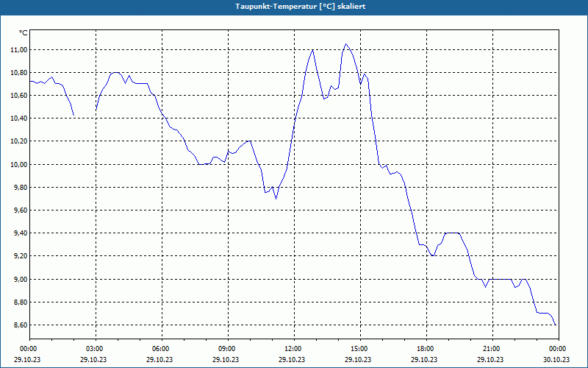Viewport: 588px width, 368px height.
Task: Click the '15:00' time axis label
Action: (360, 349)
